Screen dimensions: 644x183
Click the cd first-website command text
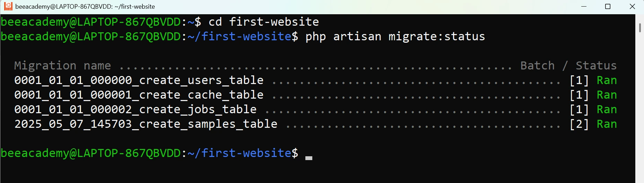(x=263, y=22)
